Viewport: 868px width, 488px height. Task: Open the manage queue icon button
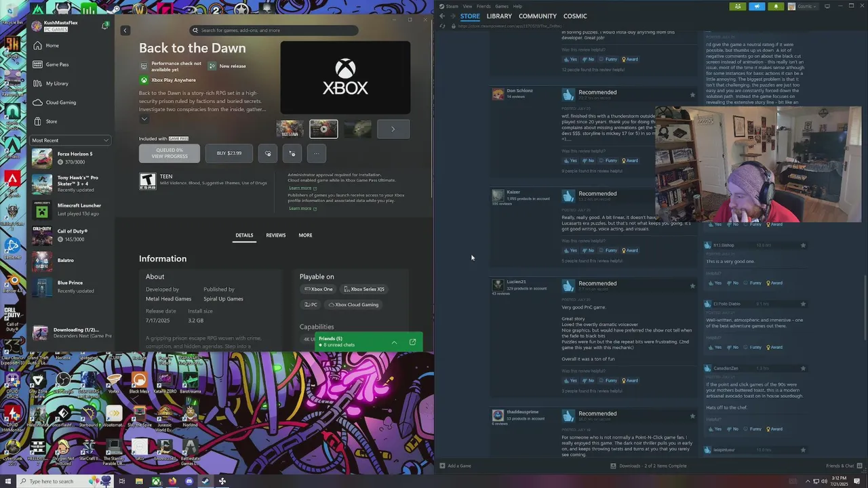coord(292,153)
